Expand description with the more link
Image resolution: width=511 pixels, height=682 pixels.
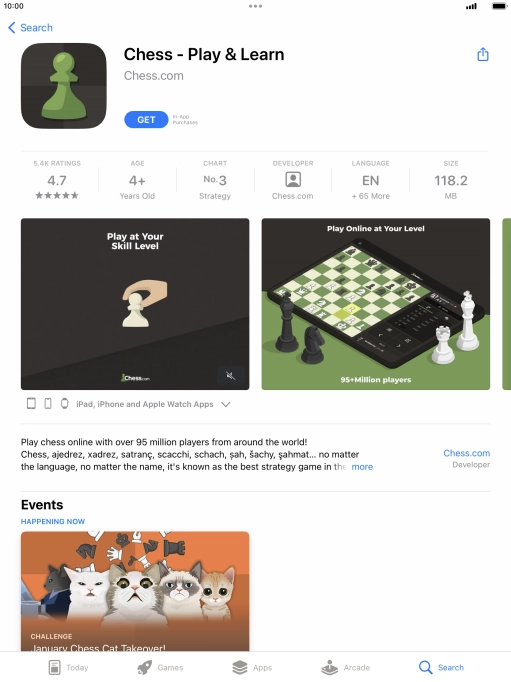[x=362, y=467]
